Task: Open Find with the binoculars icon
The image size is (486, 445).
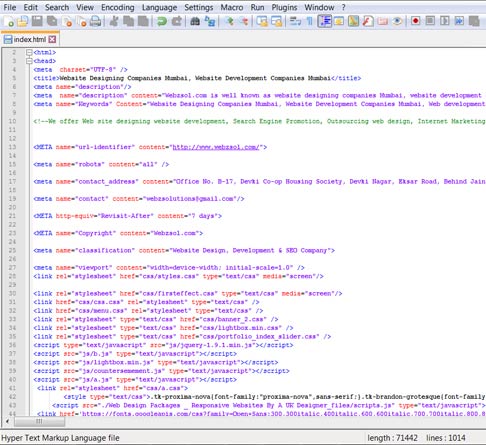Action: click(x=195, y=22)
